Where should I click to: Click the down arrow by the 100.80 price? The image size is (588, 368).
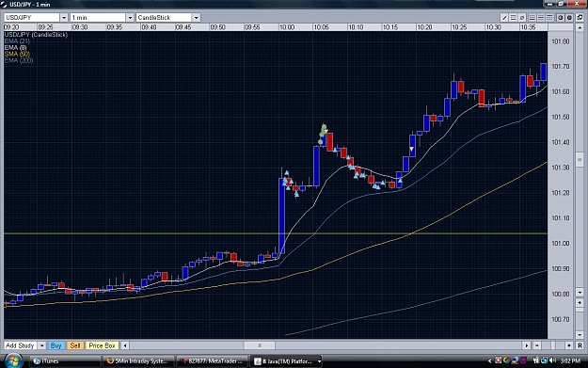(580, 292)
